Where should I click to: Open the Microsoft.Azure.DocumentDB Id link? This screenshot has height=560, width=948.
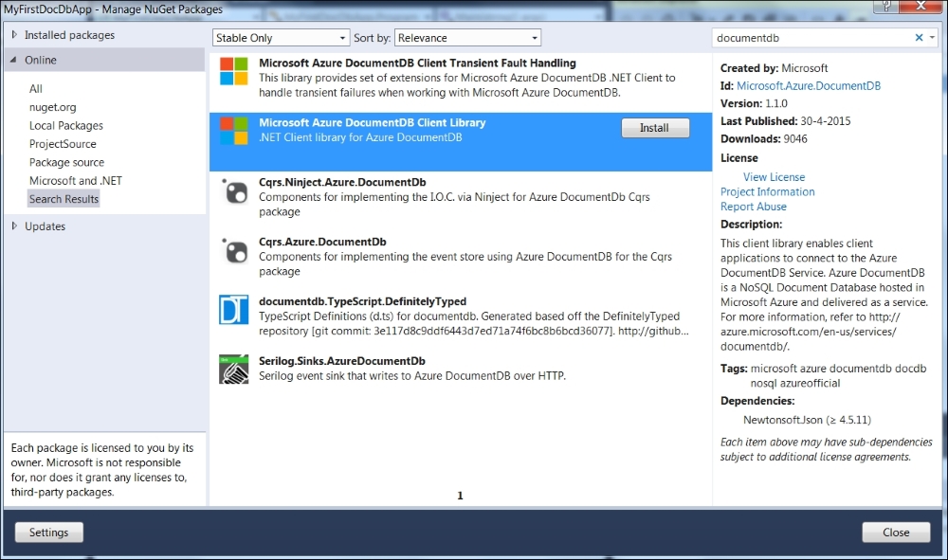click(x=809, y=86)
